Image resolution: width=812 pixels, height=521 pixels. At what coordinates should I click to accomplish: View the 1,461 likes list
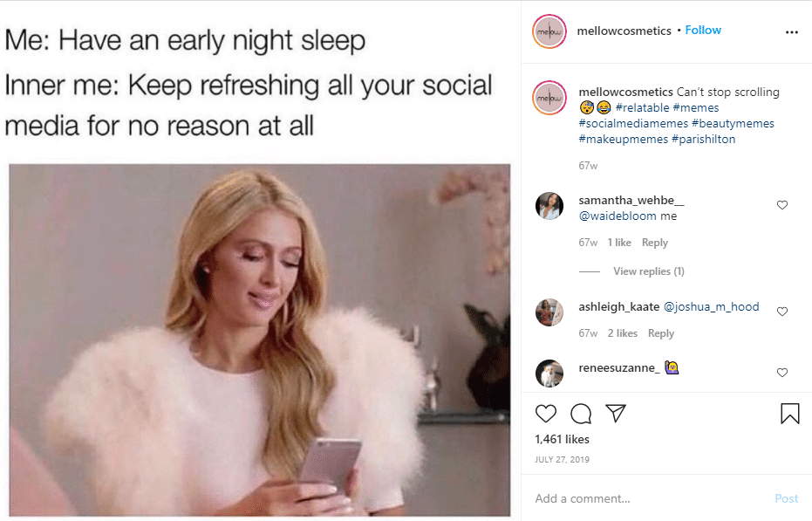pyautogui.click(x=562, y=440)
